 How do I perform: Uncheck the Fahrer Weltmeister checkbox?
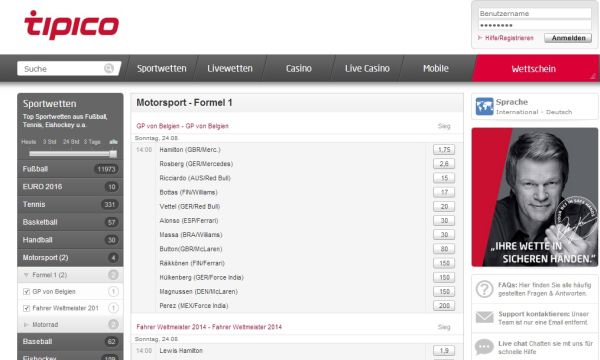26,308
